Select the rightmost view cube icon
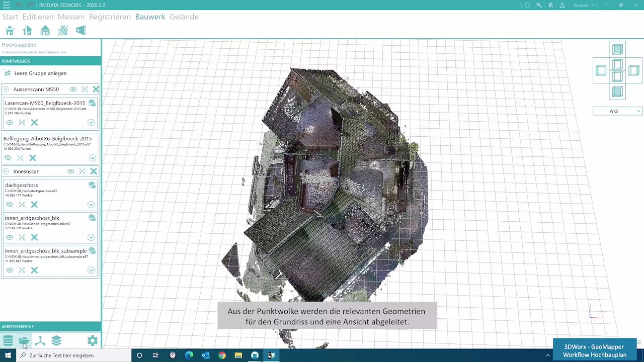Viewport: 644px width, 362px height. (634, 71)
